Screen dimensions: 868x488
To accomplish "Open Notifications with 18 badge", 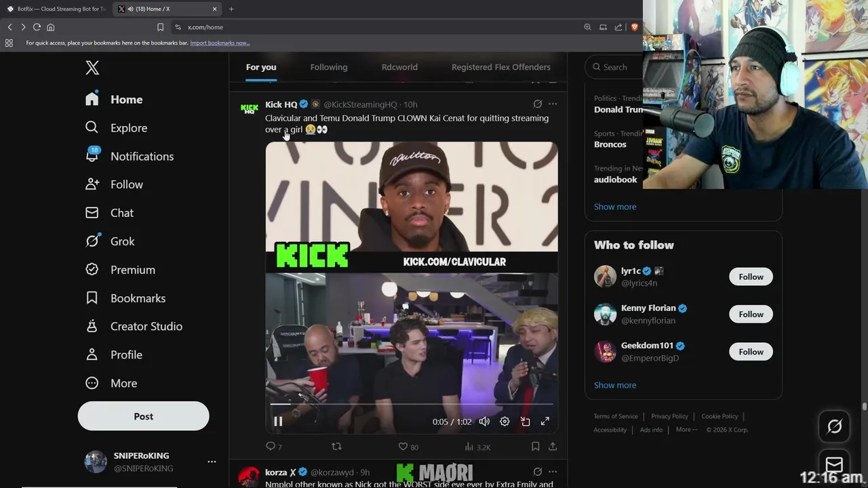I will [x=130, y=157].
